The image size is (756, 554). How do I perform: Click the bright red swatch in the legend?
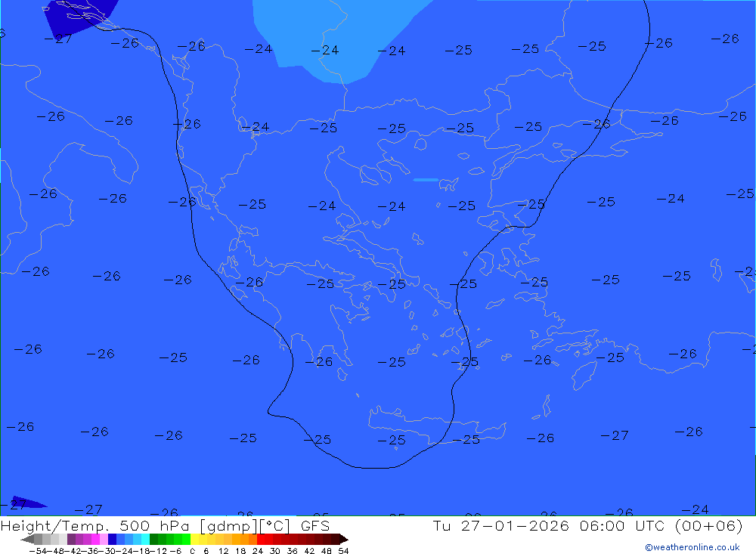(x=262, y=539)
